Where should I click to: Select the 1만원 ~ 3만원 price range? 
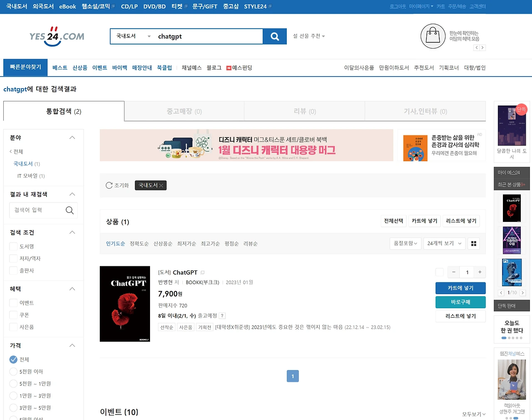[x=13, y=395]
